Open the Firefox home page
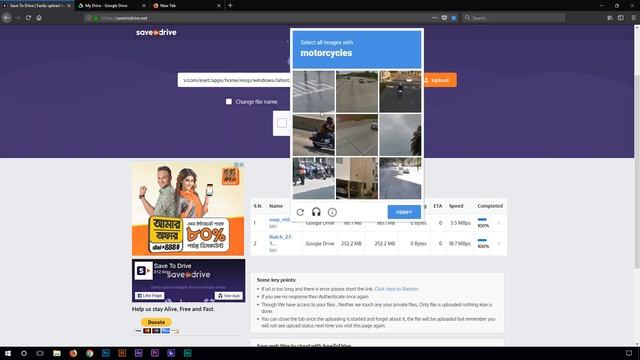This screenshot has width=640, height=360. pyautogui.click(x=39, y=18)
